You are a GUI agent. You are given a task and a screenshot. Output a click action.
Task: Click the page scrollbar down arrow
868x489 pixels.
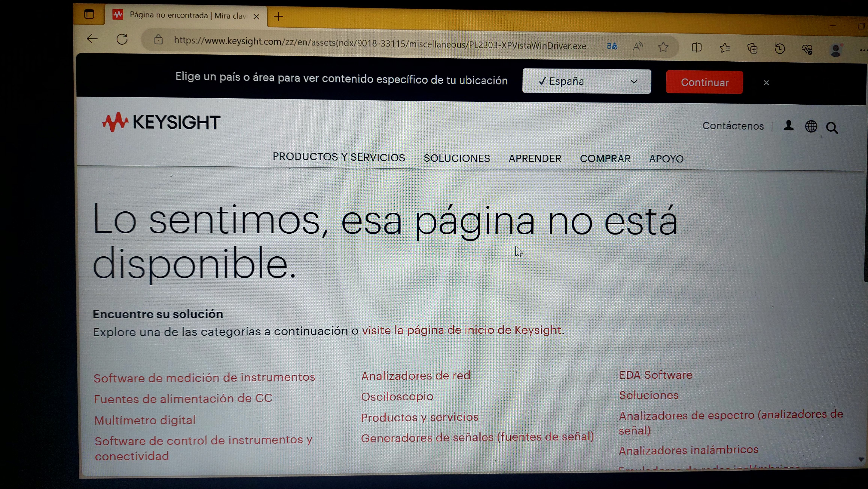pos(861,459)
